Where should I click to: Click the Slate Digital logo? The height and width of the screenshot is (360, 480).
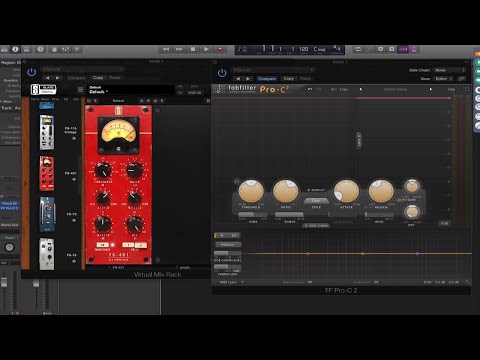(x=43, y=89)
